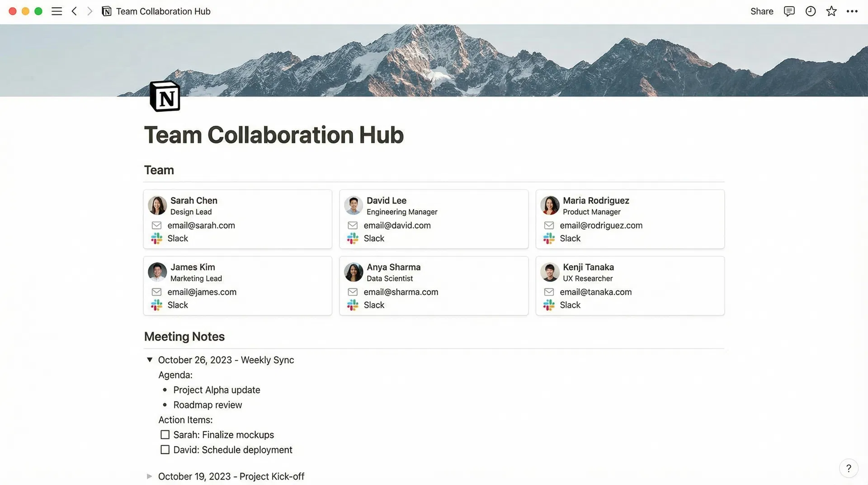The height and width of the screenshot is (485, 868).
Task: Click the email icon in Maria Rodriguez's card
Action: pyautogui.click(x=549, y=225)
